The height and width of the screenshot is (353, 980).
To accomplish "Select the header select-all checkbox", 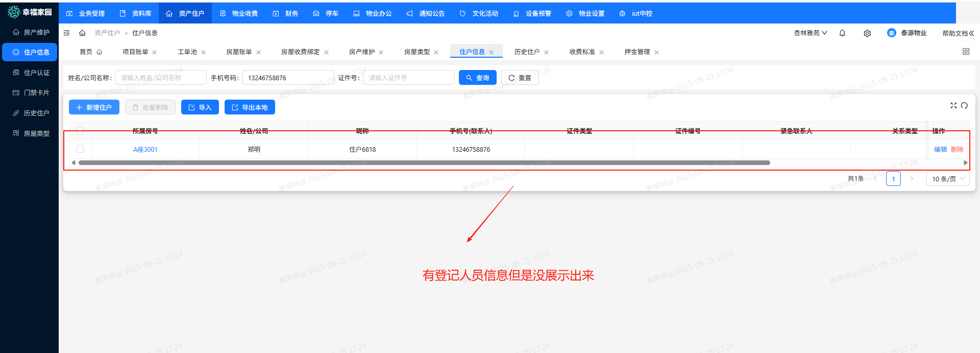I will [x=80, y=131].
